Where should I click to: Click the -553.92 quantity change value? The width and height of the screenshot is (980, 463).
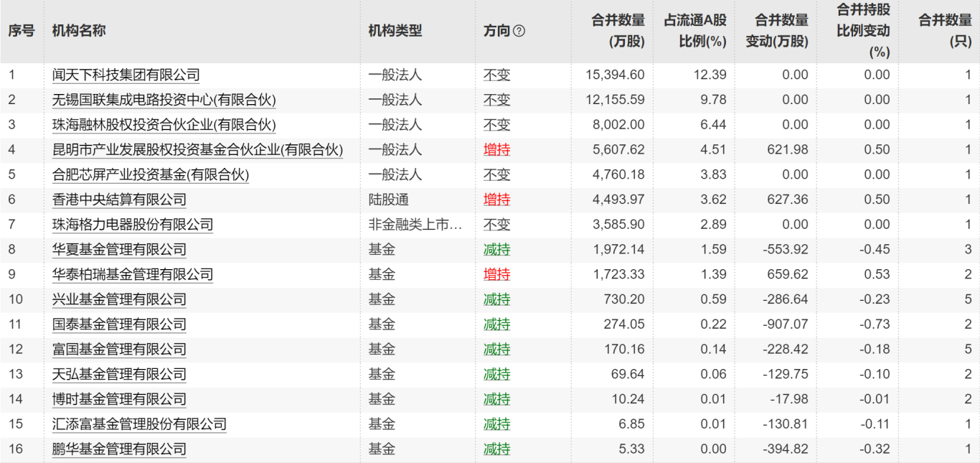786,250
